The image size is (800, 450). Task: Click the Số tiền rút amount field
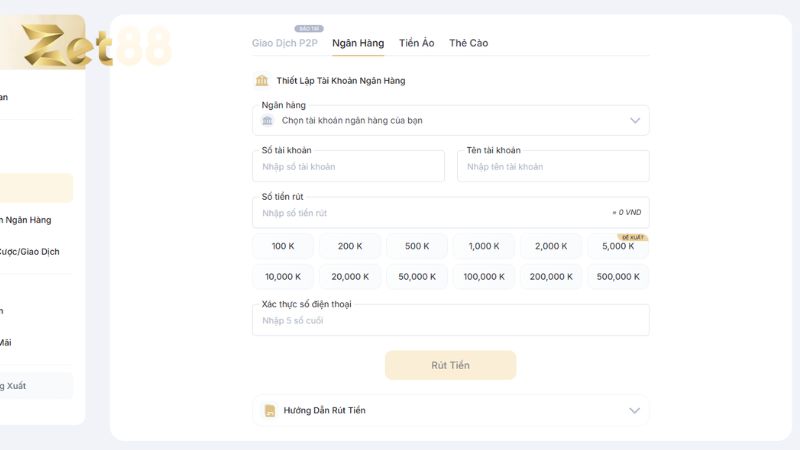click(451, 213)
